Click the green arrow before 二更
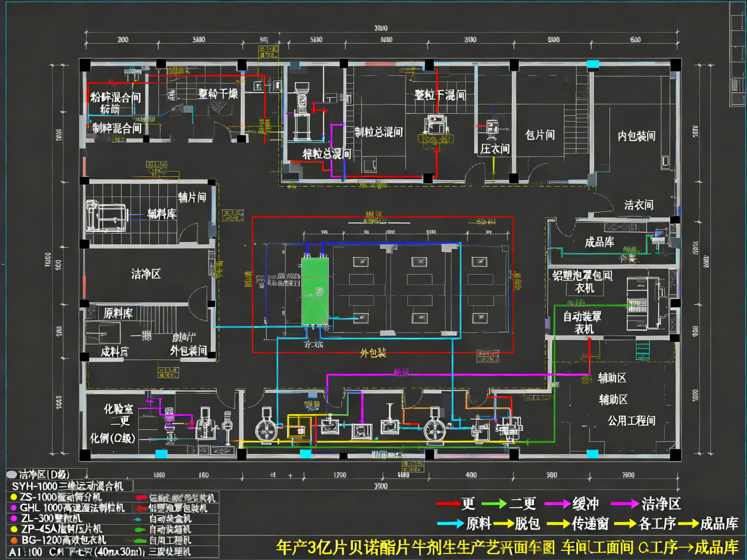Viewport: 747px width, 560px height. [494, 504]
